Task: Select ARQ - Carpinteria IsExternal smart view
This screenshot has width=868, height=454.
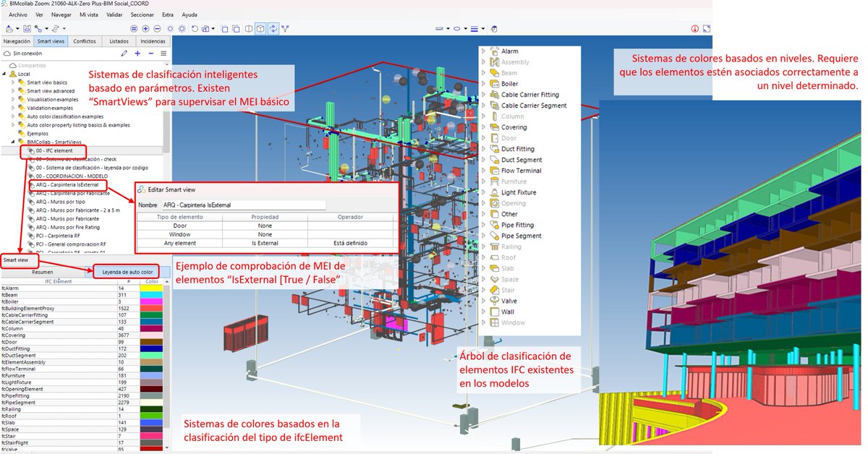Action: 67,185
